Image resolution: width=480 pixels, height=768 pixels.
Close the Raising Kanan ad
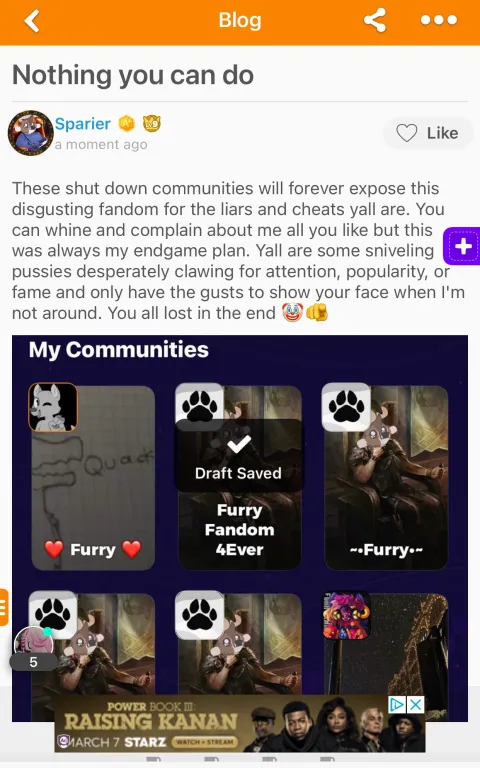[416, 705]
